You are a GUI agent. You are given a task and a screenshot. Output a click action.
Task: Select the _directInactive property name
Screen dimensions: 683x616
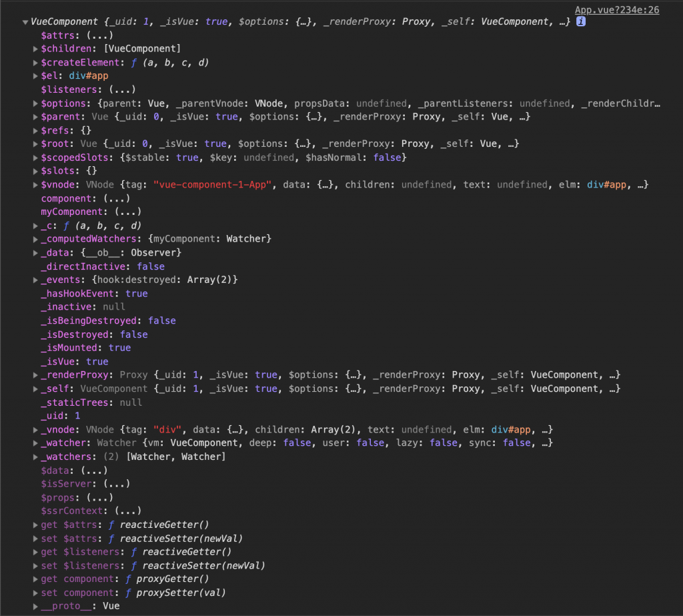[x=83, y=266]
